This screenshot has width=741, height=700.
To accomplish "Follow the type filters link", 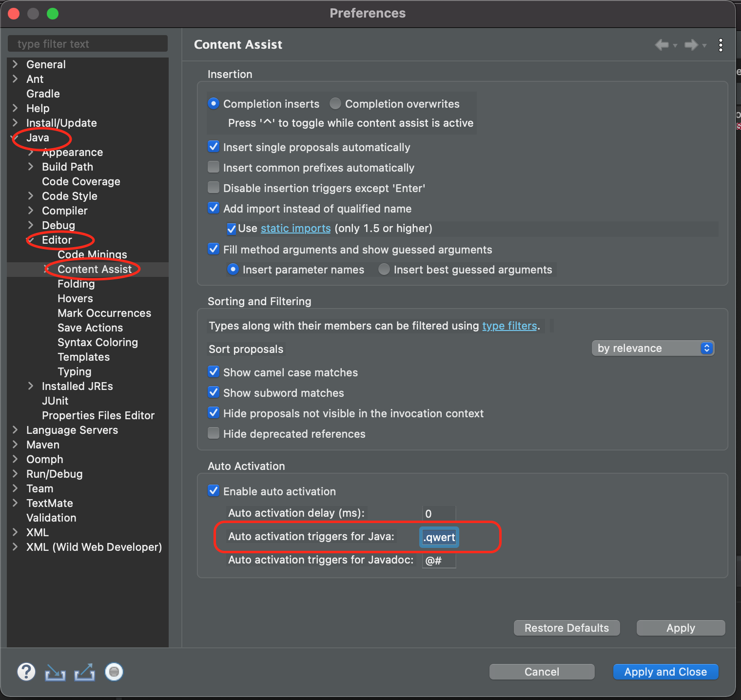I will point(509,326).
